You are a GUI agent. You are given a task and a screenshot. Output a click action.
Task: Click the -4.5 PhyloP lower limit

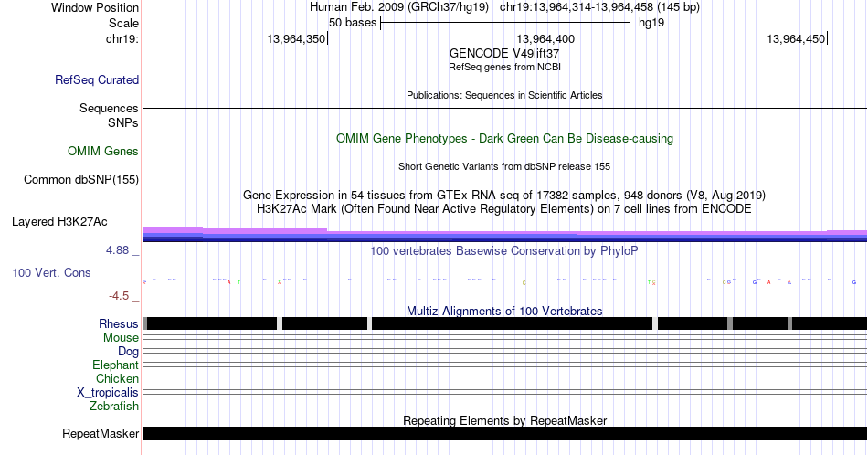[119, 296]
